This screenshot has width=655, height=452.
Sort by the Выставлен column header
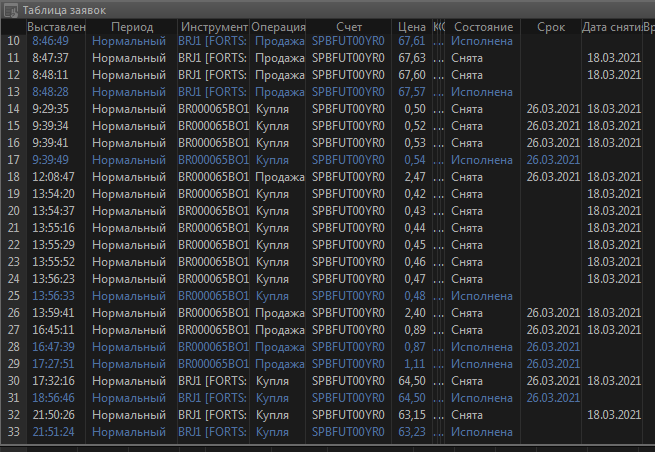pyautogui.click(x=56, y=27)
